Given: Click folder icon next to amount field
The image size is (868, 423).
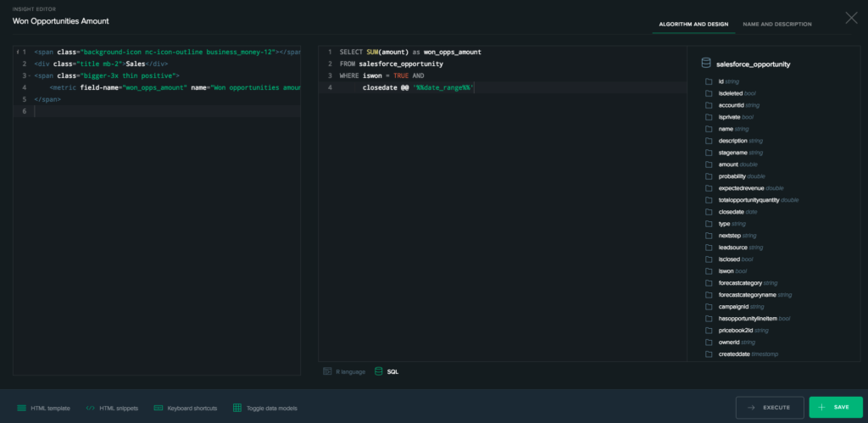Looking at the screenshot, I should pos(709,164).
